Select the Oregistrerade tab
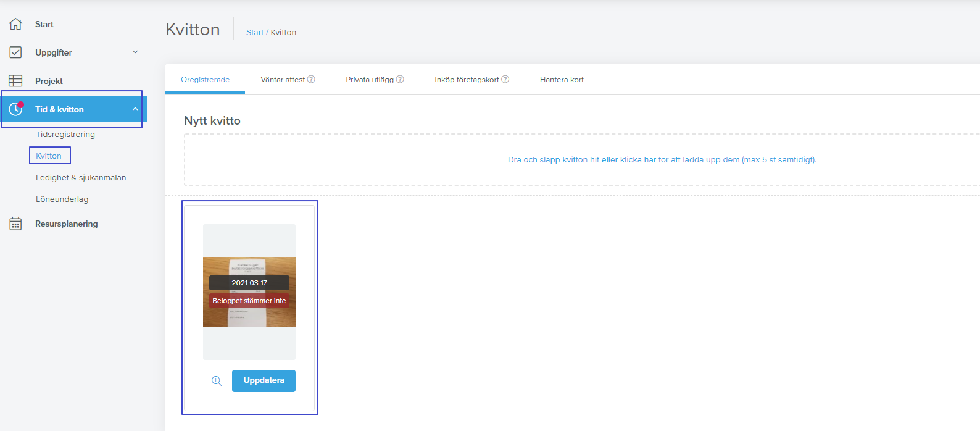This screenshot has width=980, height=431. pyautogui.click(x=205, y=80)
